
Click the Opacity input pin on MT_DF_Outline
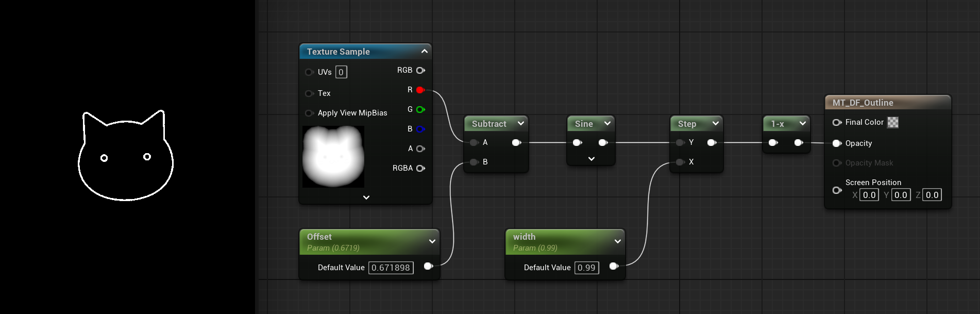837,144
